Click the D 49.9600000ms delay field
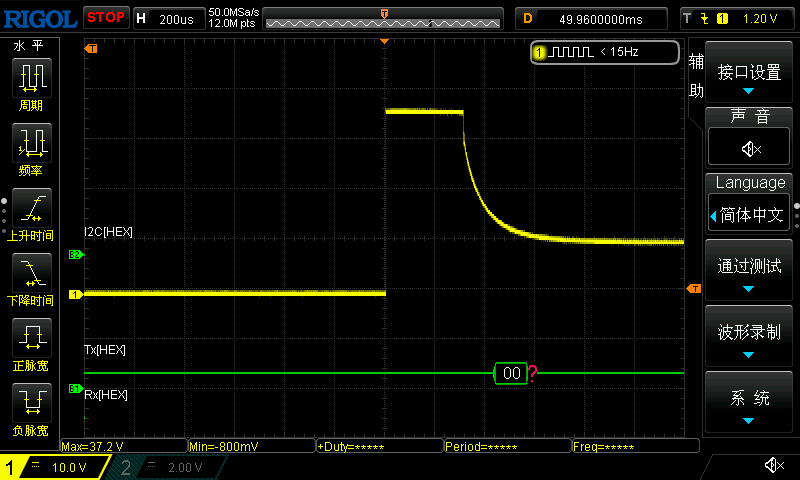 [x=591, y=19]
